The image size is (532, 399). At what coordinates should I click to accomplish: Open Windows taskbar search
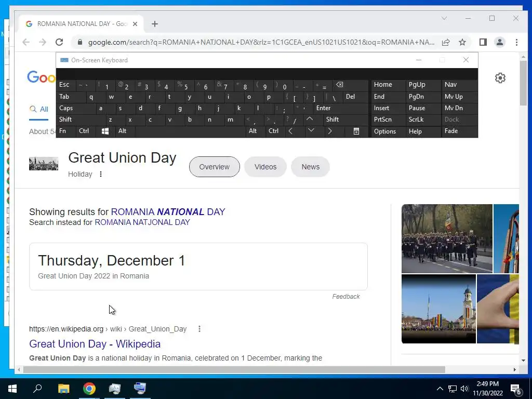[x=37, y=389]
